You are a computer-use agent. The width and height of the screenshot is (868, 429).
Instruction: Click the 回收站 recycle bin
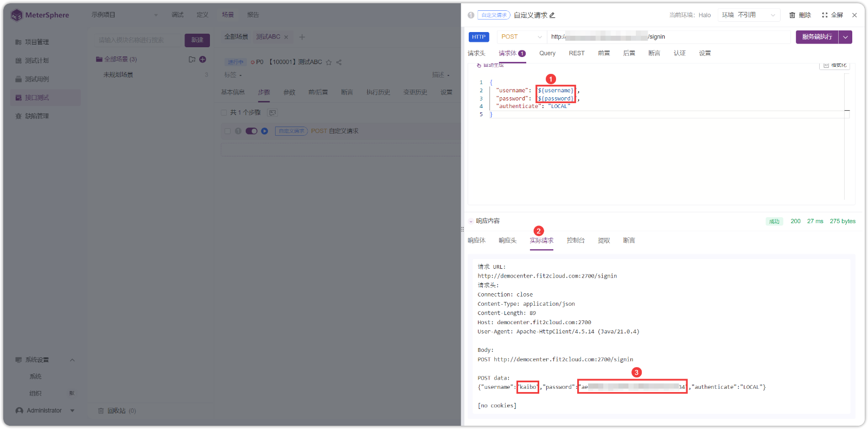point(117,411)
